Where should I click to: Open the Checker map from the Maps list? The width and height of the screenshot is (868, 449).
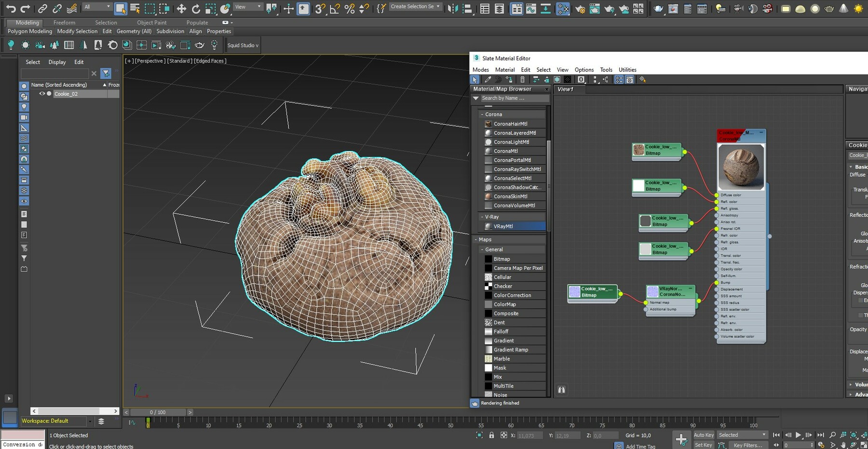[x=502, y=286]
